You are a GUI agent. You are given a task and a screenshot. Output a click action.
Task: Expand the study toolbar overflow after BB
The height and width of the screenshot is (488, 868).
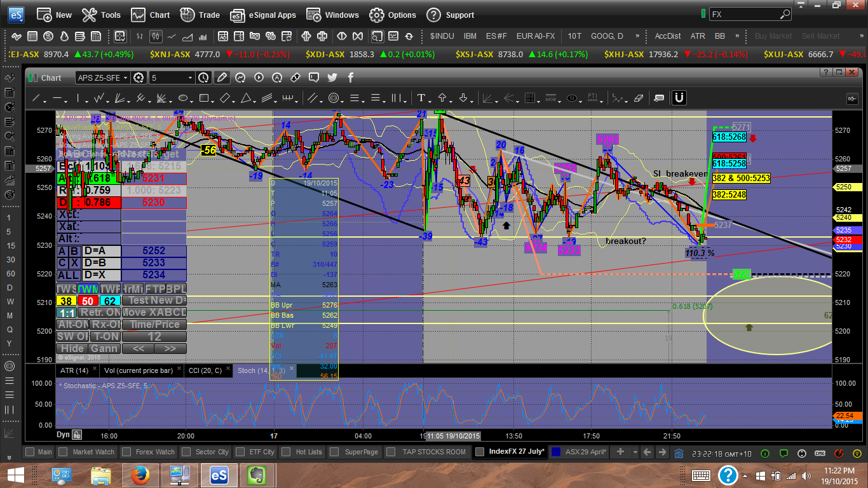[738, 36]
